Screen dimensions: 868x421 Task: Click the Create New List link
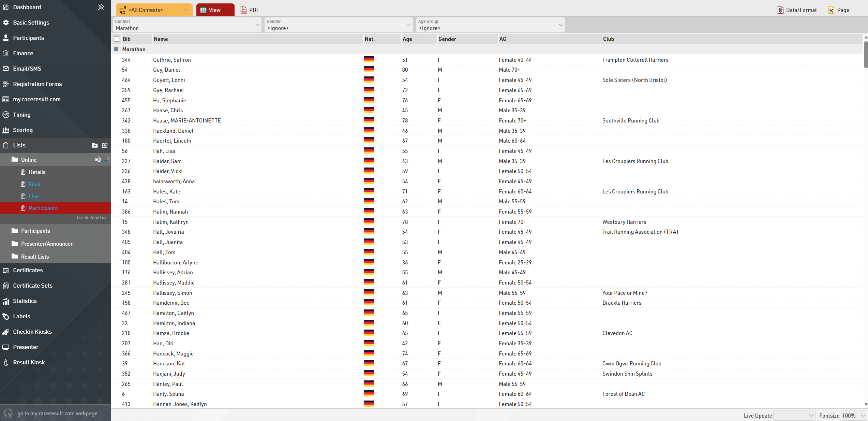coord(91,218)
